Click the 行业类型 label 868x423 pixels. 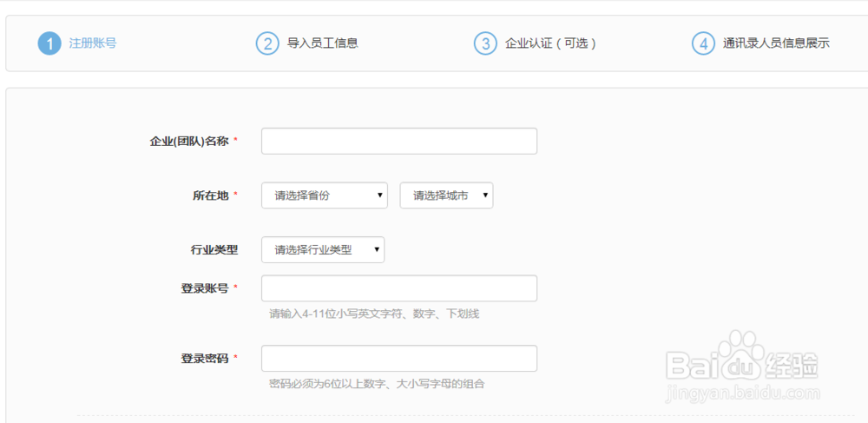(x=214, y=249)
